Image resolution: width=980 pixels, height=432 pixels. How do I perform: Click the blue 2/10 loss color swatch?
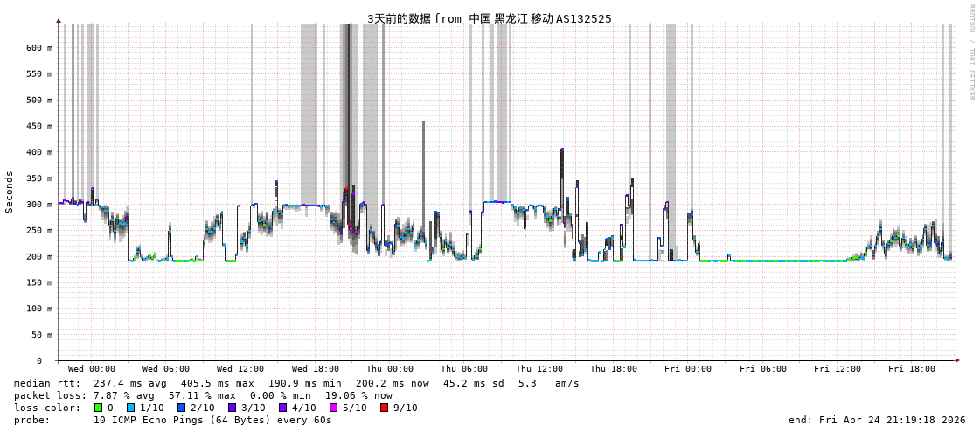182,408
